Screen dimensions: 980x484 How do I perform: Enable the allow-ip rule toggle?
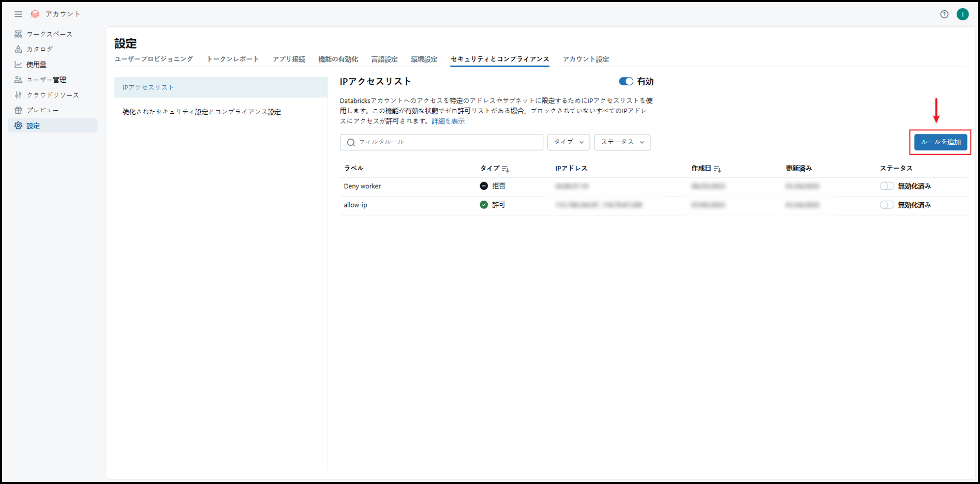[x=886, y=205]
